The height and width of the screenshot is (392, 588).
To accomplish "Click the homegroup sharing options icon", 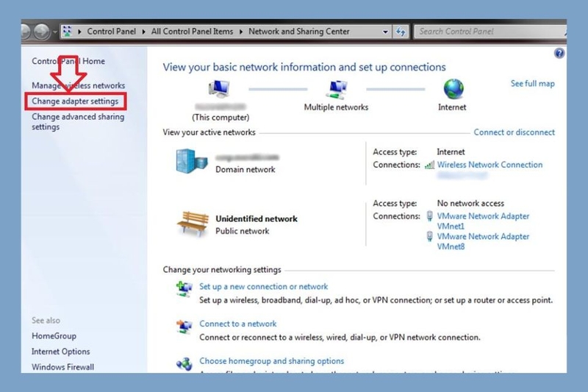I will click(184, 363).
